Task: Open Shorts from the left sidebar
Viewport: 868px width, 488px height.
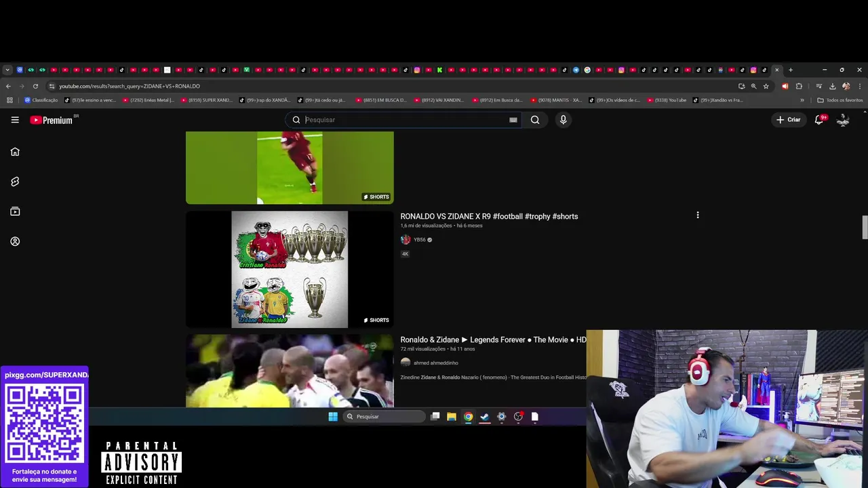Action: (x=15, y=182)
